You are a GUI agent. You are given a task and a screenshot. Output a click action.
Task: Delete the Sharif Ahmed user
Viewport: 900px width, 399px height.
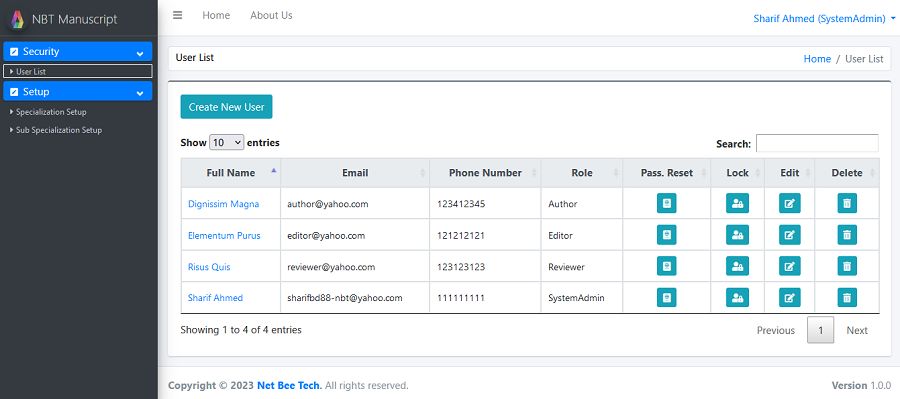tap(847, 297)
